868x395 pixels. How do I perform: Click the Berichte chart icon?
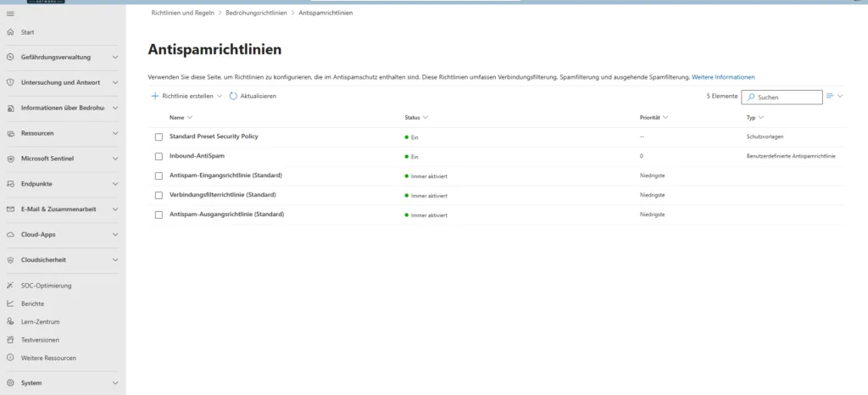[x=10, y=303]
